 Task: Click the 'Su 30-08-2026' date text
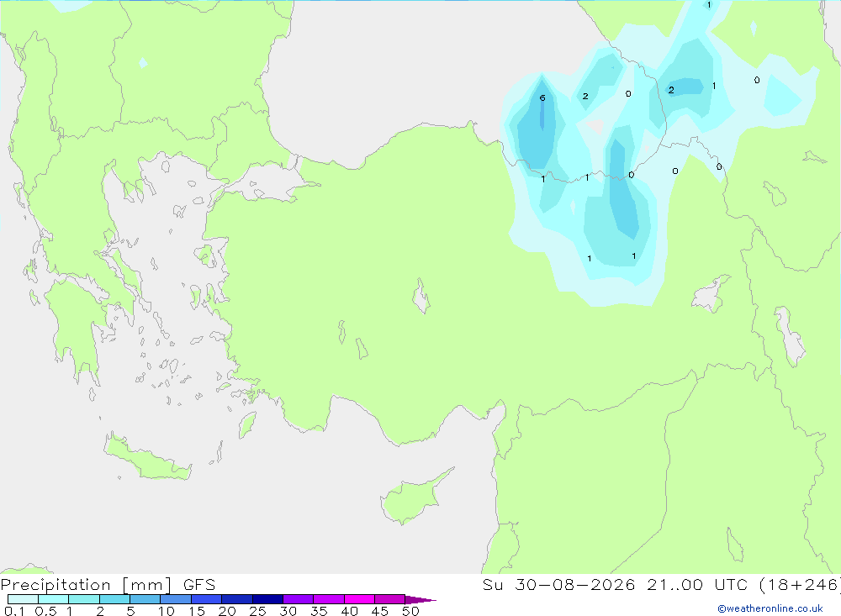tap(558, 585)
